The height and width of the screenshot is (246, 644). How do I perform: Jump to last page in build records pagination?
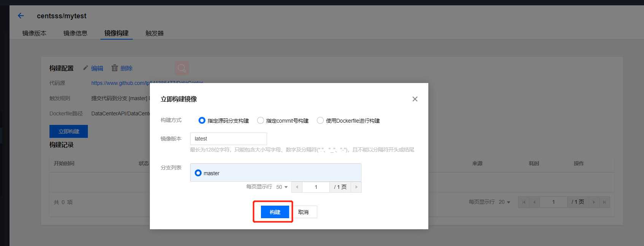click(604, 202)
